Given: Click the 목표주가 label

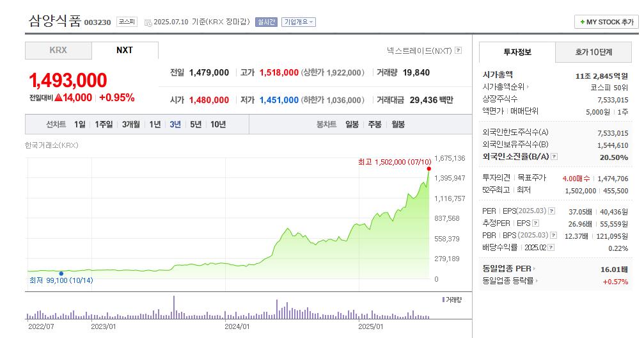Looking at the screenshot, I should [x=532, y=177].
